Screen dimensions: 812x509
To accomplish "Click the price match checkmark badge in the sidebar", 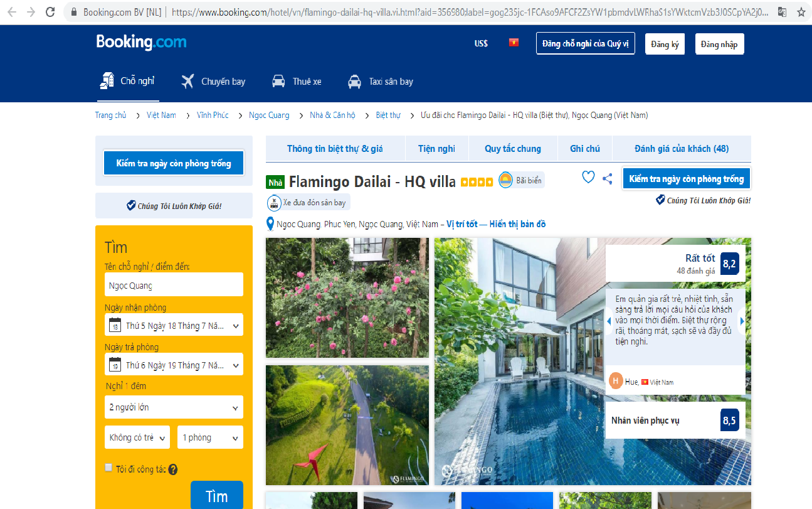I will (131, 206).
